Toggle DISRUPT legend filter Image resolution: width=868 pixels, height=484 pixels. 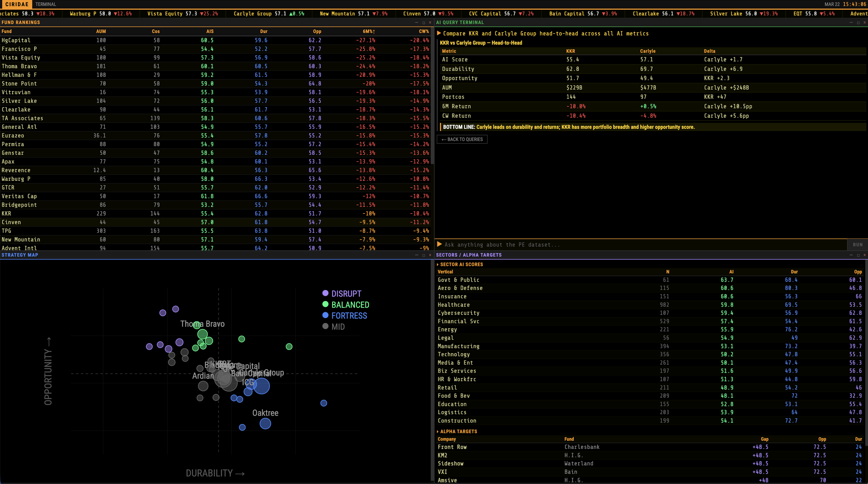tap(346, 294)
